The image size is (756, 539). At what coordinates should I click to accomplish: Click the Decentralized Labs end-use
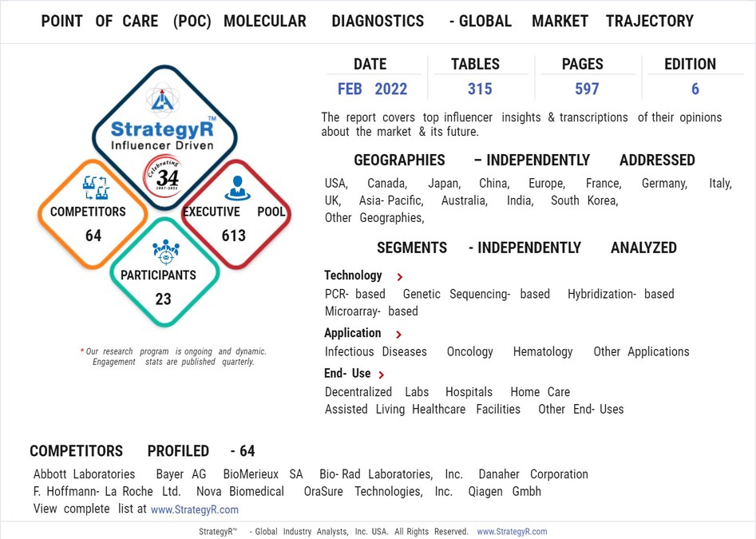377,392
